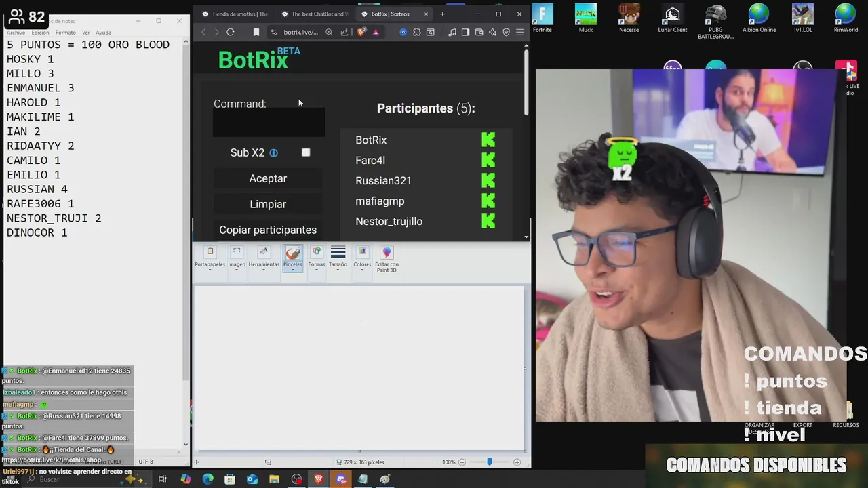The width and height of the screenshot is (868, 488).
Task: Click the VPN shield icon
Action: 507,32
